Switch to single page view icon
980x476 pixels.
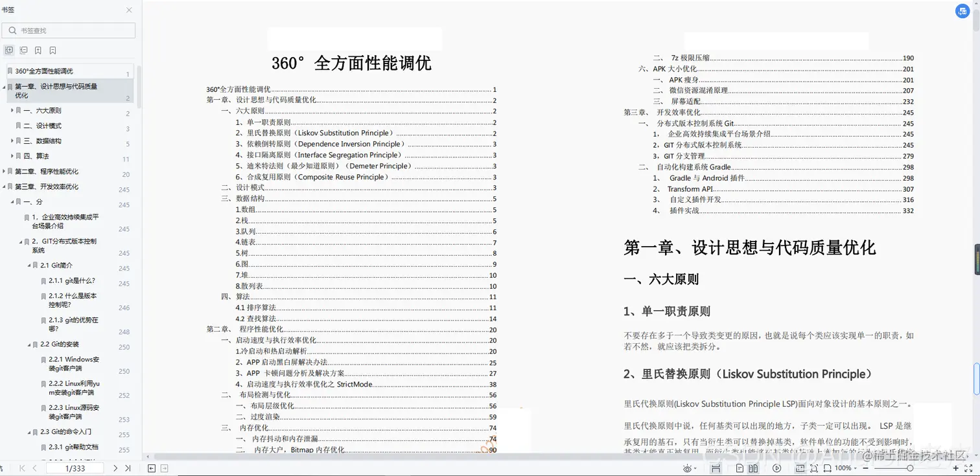[x=740, y=468]
